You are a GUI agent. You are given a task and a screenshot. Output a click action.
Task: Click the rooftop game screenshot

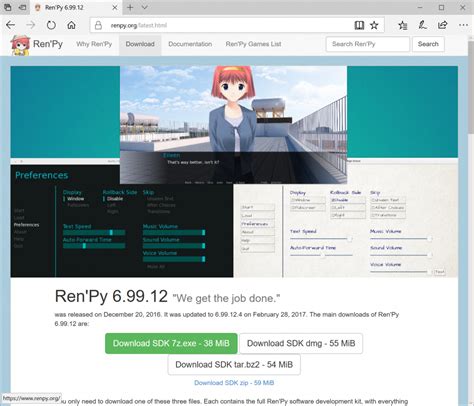[233, 125]
